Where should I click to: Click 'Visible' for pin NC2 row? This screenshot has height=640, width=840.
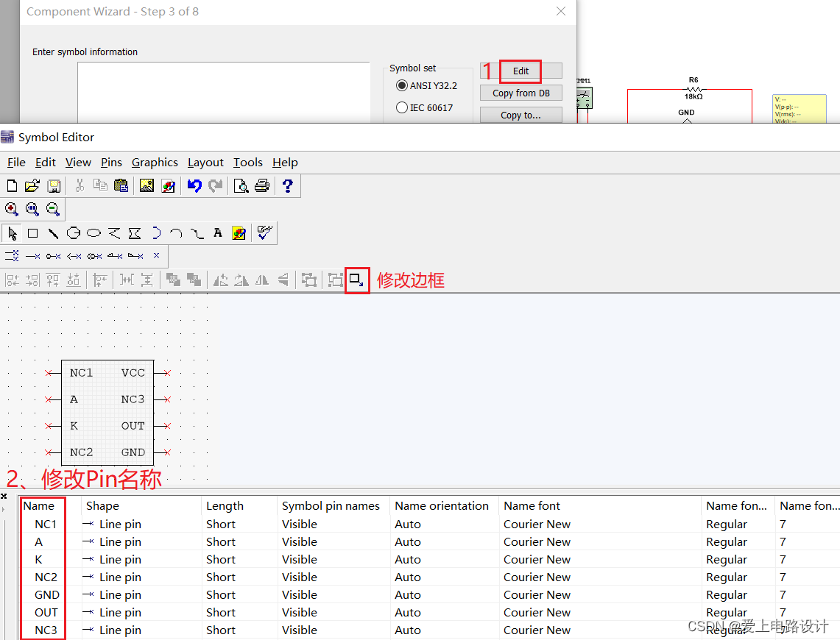click(300, 577)
